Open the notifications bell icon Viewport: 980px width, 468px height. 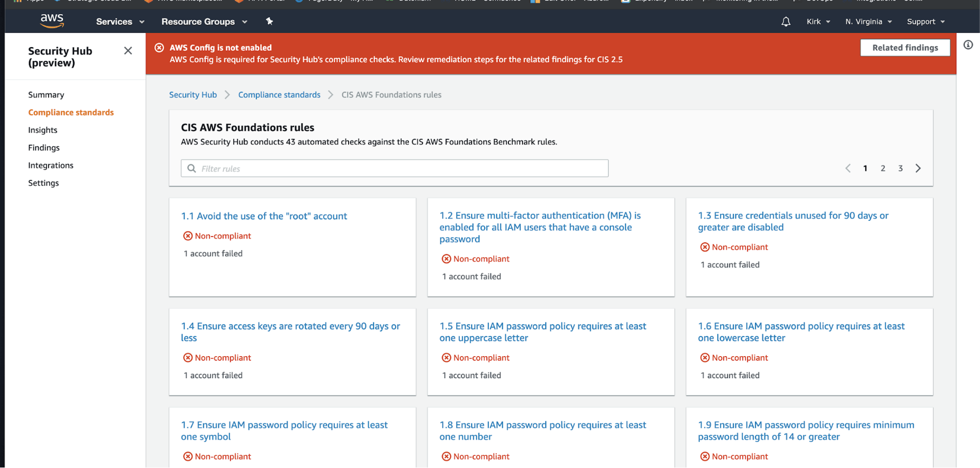[786, 21]
